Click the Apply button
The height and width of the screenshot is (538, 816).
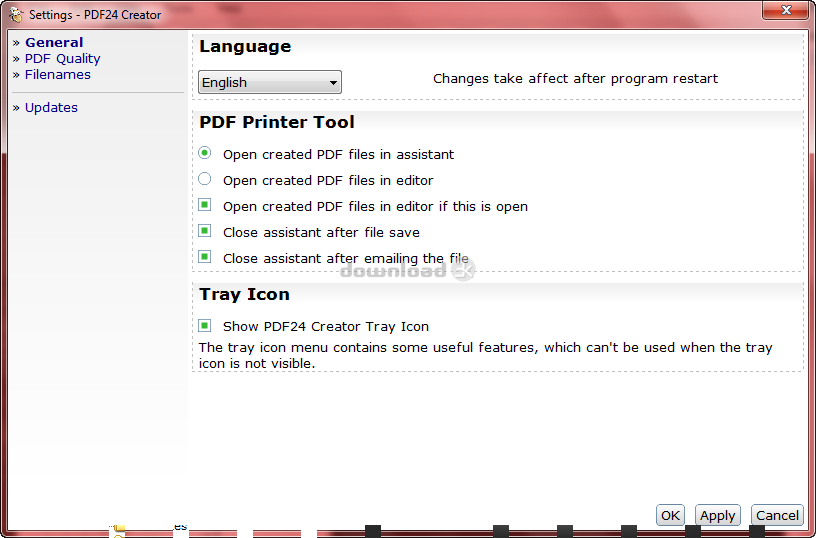(x=718, y=515)
